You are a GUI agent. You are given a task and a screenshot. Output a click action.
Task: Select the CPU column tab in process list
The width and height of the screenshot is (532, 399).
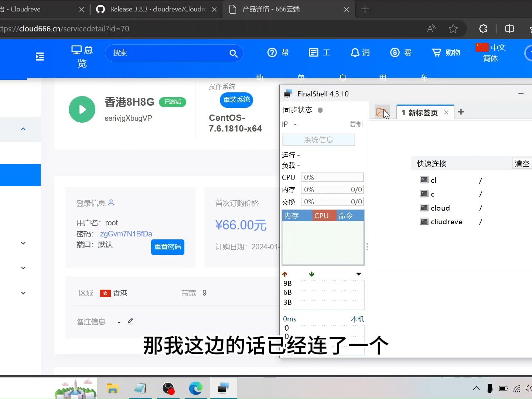point(324,216)
